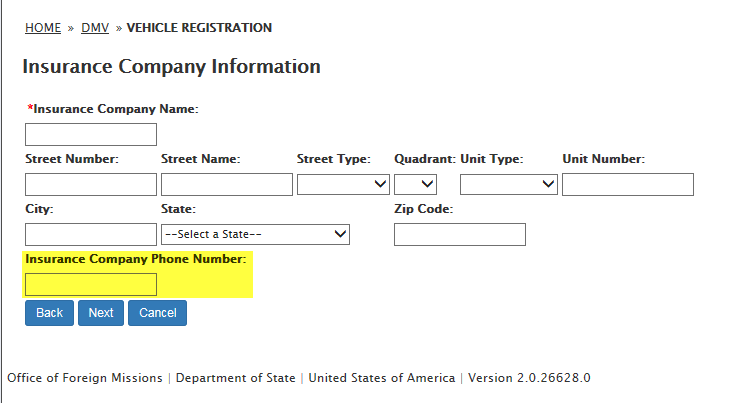Click the Street Number input box
This screenshot has width=744, height=403.
click(90, 184)
